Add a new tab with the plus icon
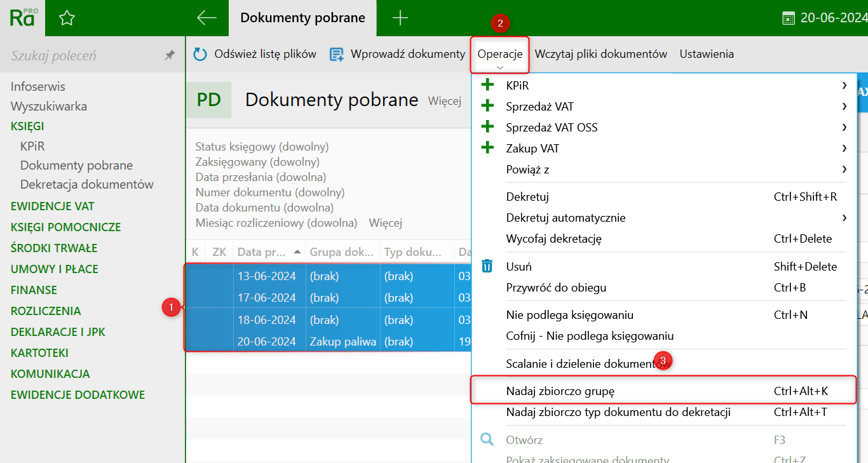Viewport: 868px width, 463px height. pyautogui.click(x=400, y=18)
